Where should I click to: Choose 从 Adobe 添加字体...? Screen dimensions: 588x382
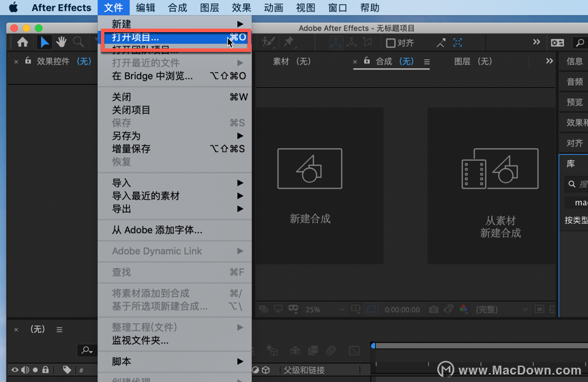(175, 230)
